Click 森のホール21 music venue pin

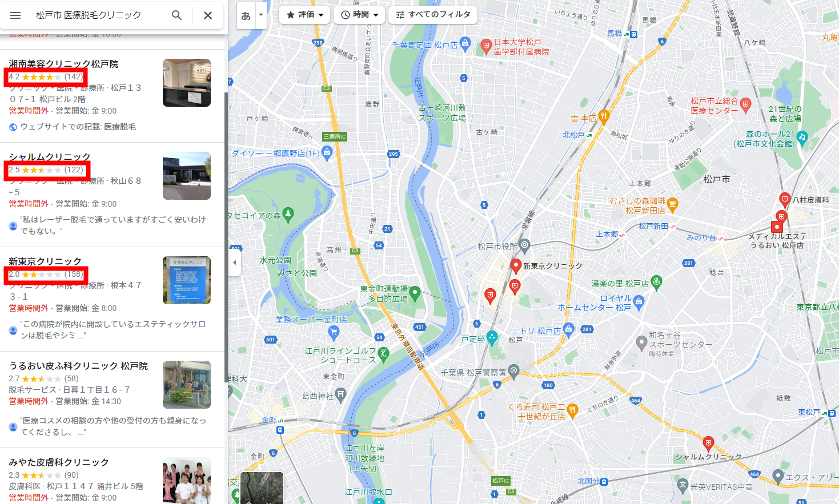pos(802,137)
